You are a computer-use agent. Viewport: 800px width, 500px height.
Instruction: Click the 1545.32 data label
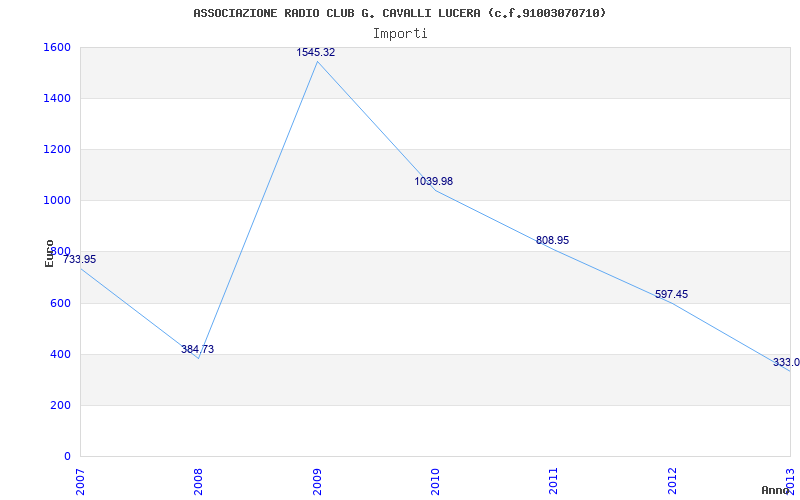click(x=316, y=52)
